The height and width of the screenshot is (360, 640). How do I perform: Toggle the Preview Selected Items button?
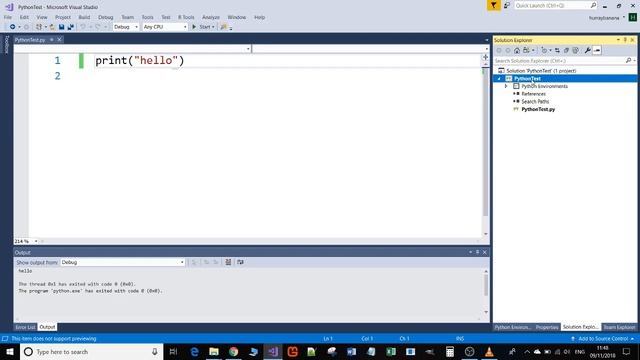597,50
